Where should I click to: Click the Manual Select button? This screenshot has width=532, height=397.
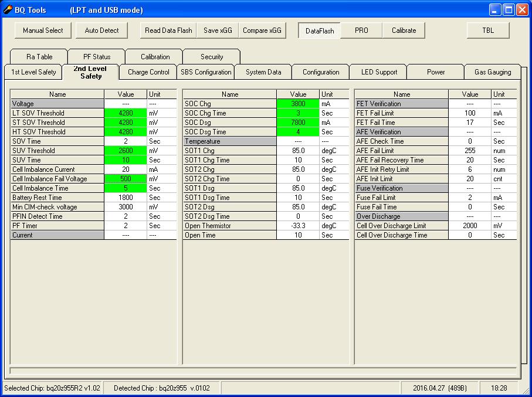point(43,30)
